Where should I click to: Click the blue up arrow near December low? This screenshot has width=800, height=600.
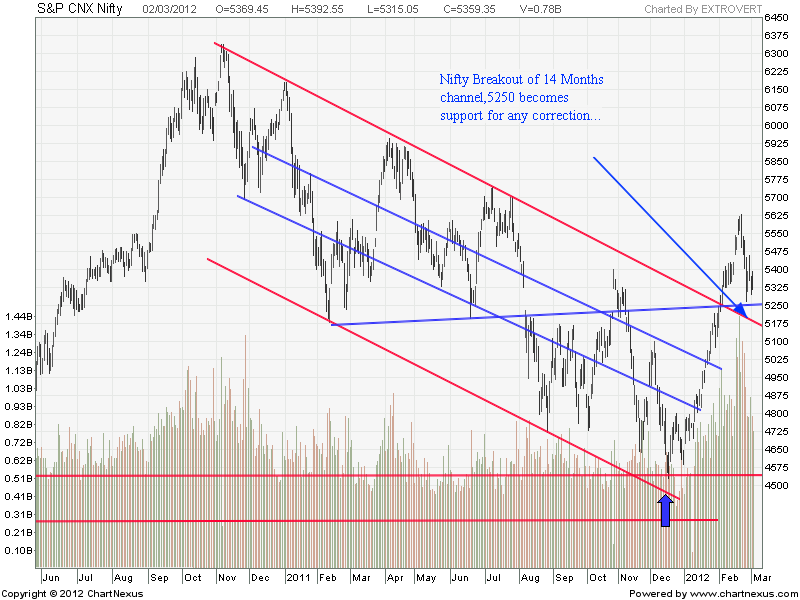click(x=664, y=510)
